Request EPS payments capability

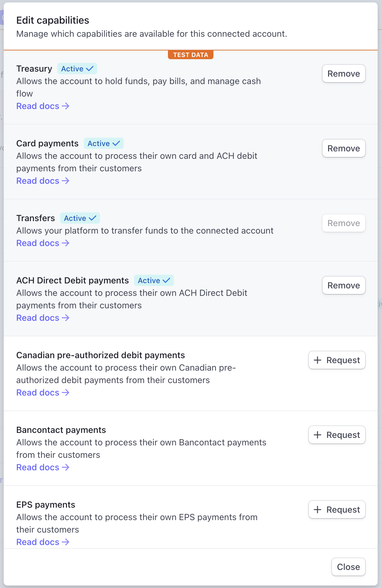(x=337, y=510)
